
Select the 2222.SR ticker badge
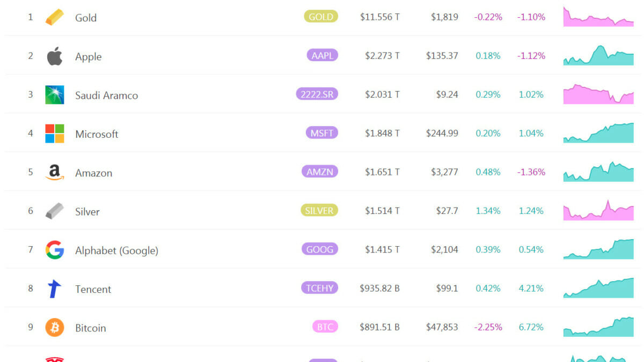pos(317,94)
